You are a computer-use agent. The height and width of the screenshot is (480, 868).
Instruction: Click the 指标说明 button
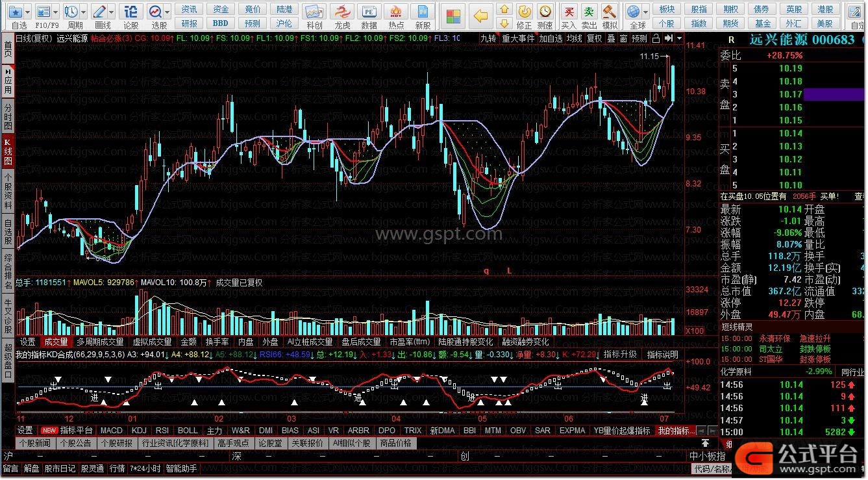pos(662,355)
